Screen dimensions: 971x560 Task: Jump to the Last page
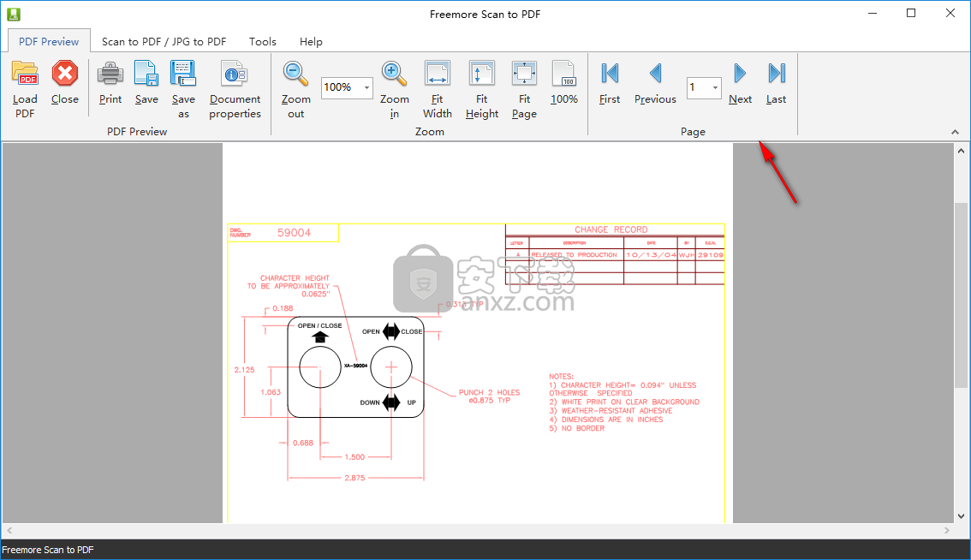(776, 83)
